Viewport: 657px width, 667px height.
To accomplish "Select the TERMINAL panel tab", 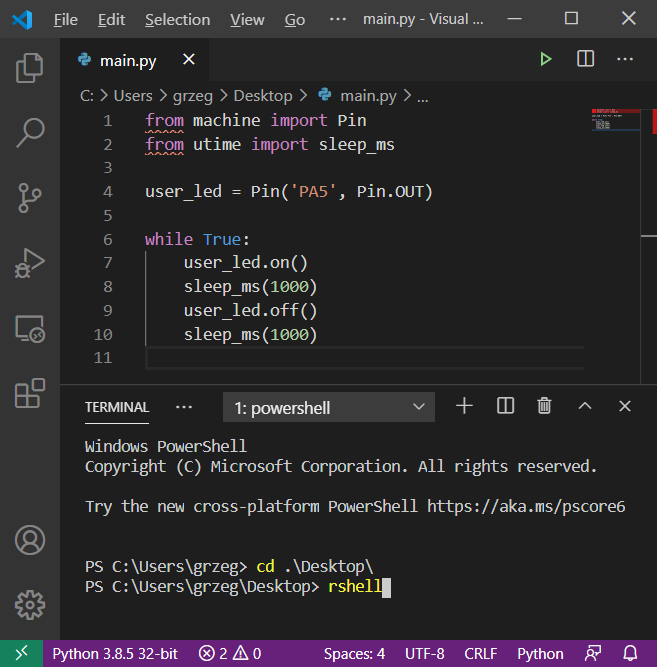I will 117,407.
